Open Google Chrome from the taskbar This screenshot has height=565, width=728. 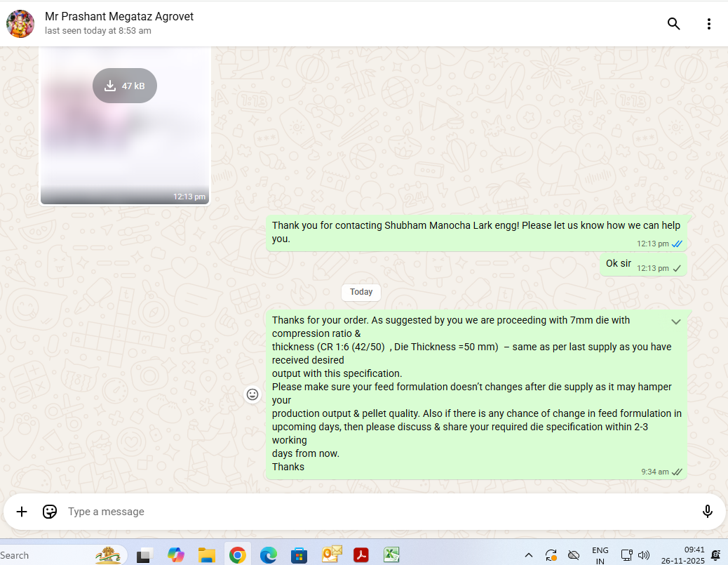(x=237, y=555)
